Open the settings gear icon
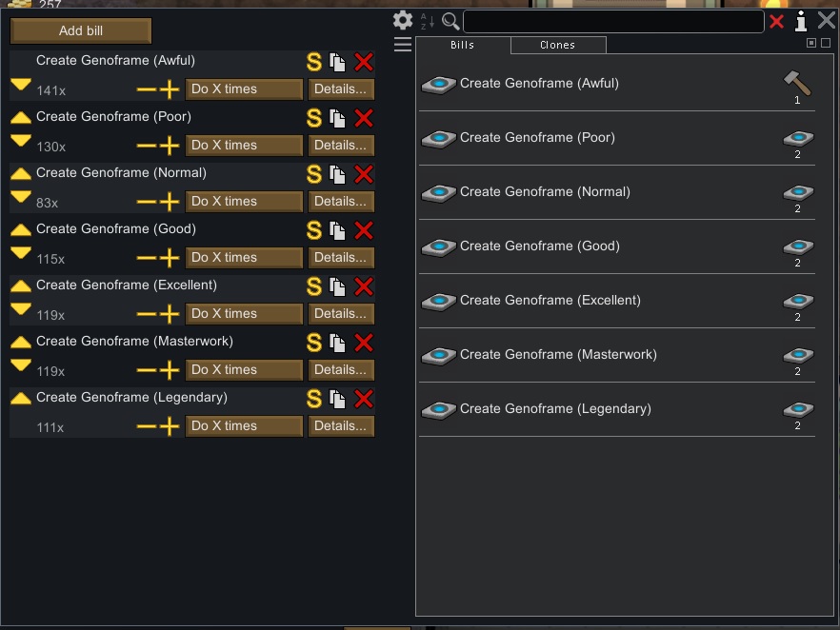 (403, 20)
